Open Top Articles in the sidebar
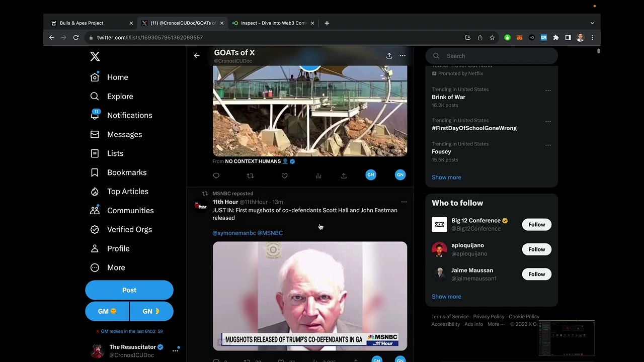This screenshot has height=362, width=644. (119, 192)
